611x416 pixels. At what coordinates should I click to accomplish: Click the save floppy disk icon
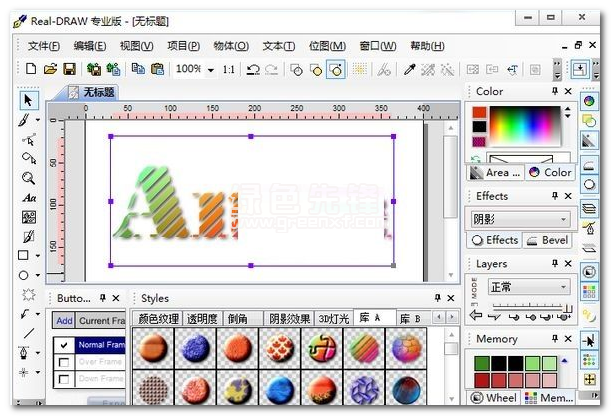pyautogui.click(x=69, y=69)
